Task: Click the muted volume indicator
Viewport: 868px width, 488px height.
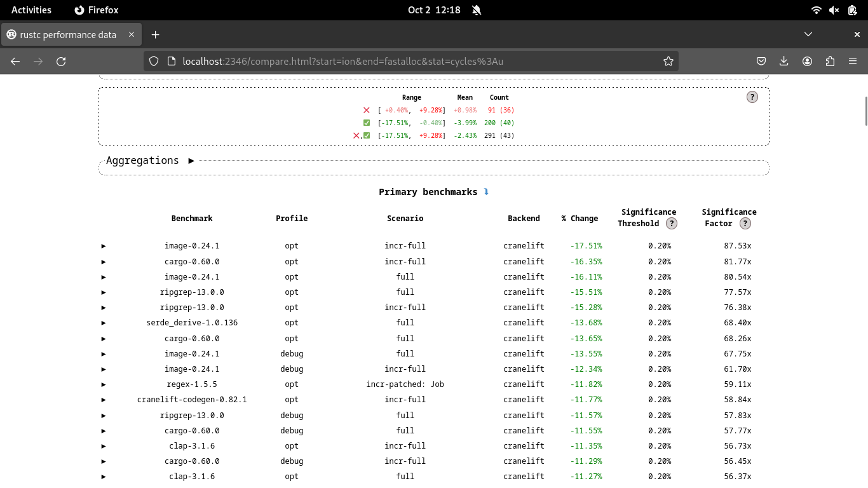Action: [834, 10]
